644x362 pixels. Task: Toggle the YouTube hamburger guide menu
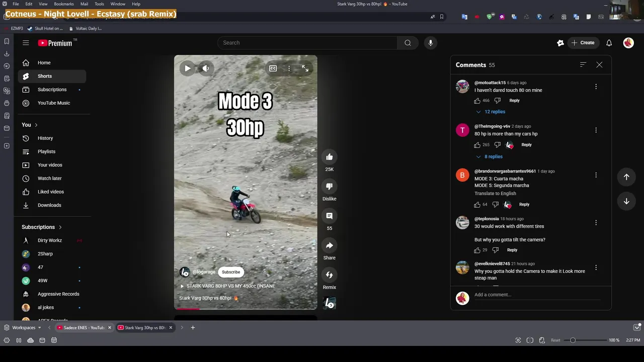click(x=26, y=43)
